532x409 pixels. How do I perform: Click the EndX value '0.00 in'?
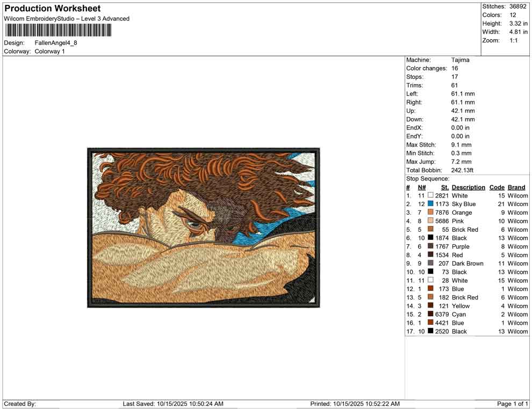[x=461, y=128]
